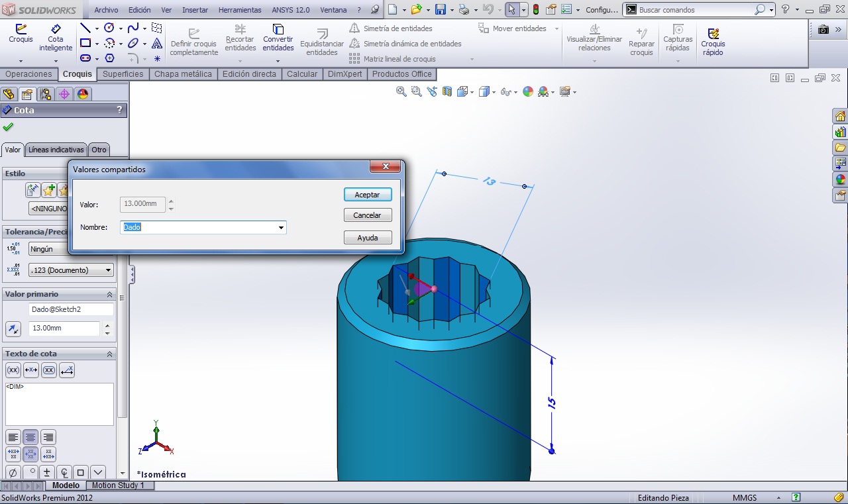Click the Print icon in top toolbar

464,10
